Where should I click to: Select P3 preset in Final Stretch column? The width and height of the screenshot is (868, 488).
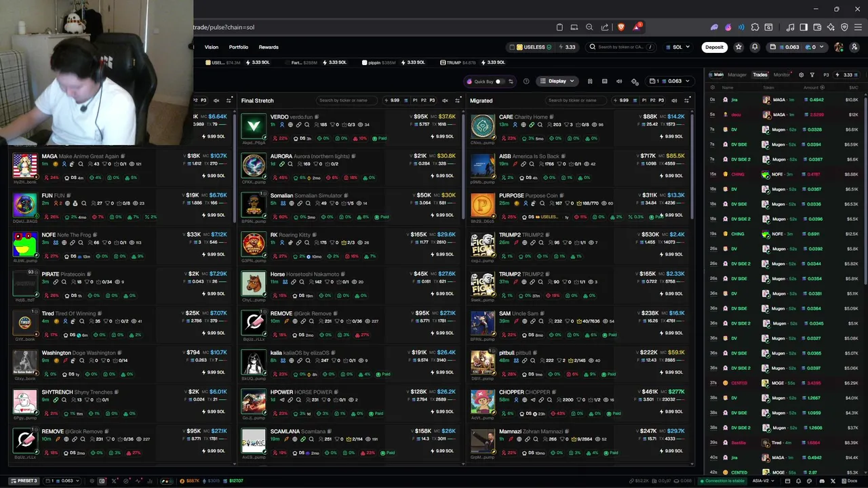point(432,100)
